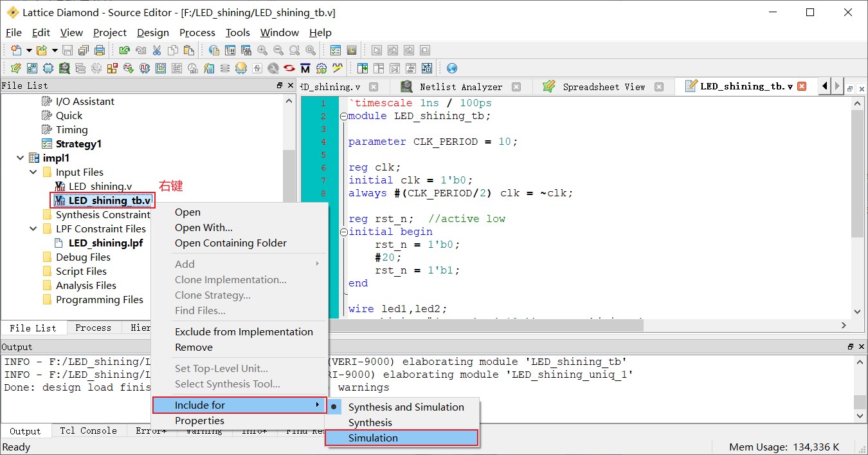
Task: Choose Synthesis and Simulation option
Action: point(406,407)
